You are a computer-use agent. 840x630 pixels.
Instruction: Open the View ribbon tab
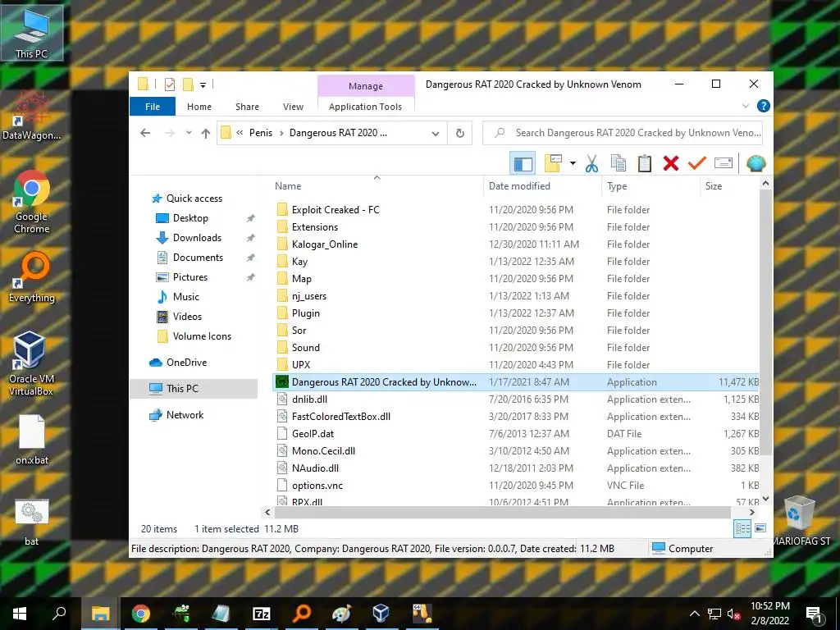point(293,107)
